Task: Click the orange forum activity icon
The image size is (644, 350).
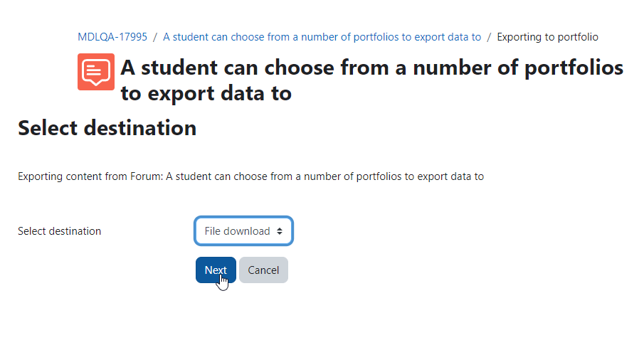Action: click(96, 72)
